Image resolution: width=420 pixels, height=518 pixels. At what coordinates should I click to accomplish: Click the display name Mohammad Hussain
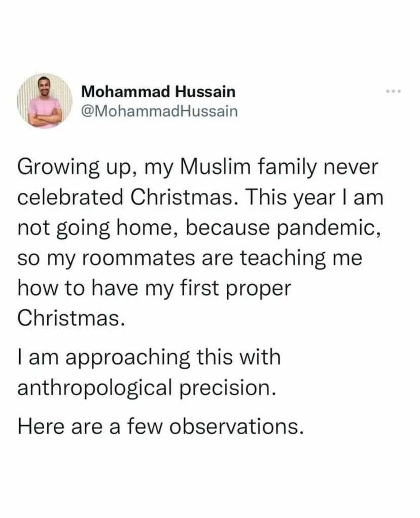coord(158,91)
